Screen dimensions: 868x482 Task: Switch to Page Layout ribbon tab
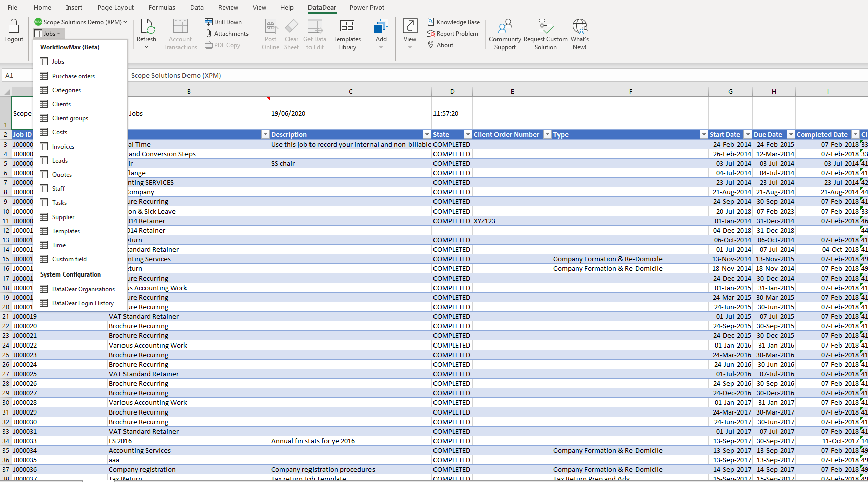point(115,7)
